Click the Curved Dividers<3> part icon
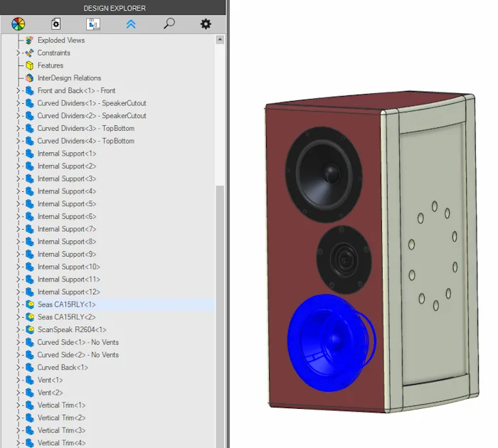Image resolution: width=498 pixels, height=448 pixels. 30,129
